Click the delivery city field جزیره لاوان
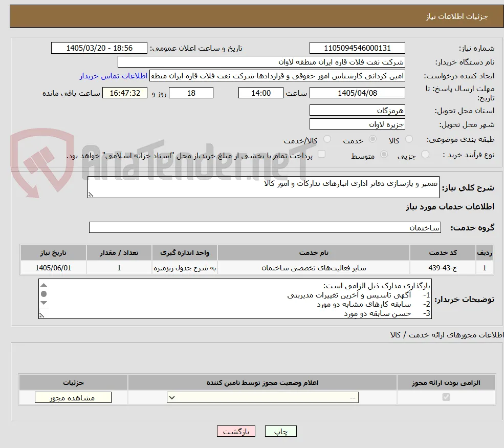This screenshot has width=504, height=448. [357, 124]
